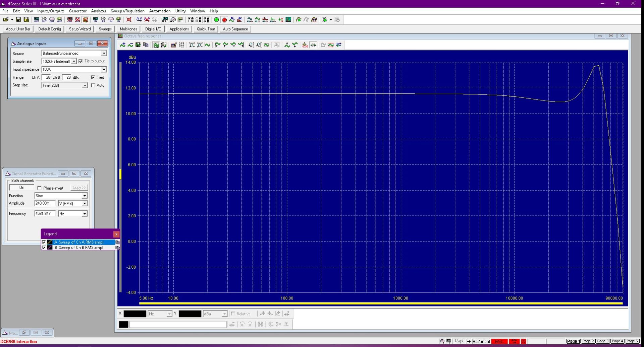Click the cursor-to-end (right arrow trace) icon
This screenshot has width=644, height=347.
click(241, 45)
